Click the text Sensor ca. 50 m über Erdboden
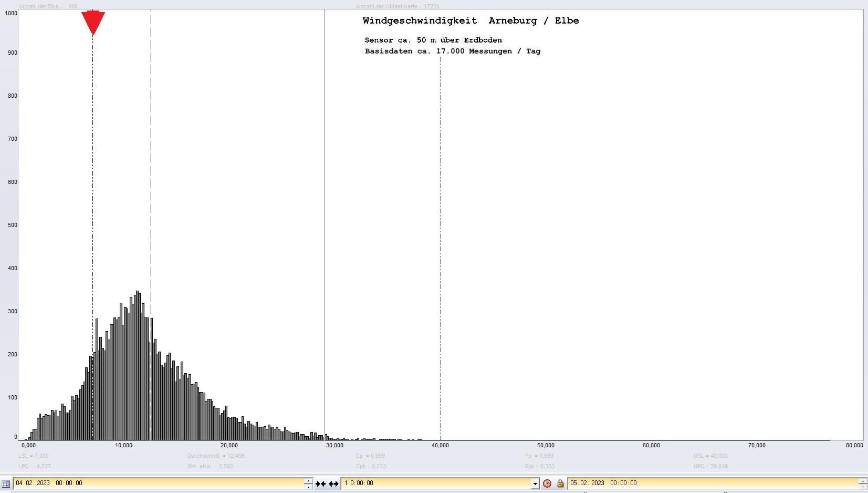This screenshot has height=493, width=868. click(433, 40)
